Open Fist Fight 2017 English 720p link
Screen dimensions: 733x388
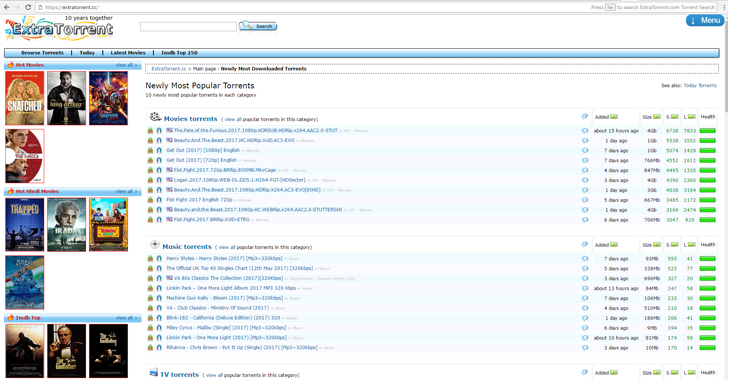click(x=199, y=200)
